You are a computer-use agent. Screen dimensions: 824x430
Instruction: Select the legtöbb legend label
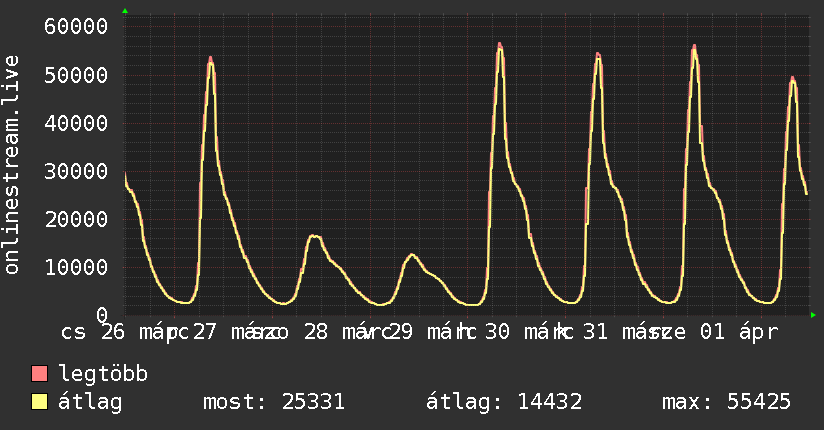(103, 374)
